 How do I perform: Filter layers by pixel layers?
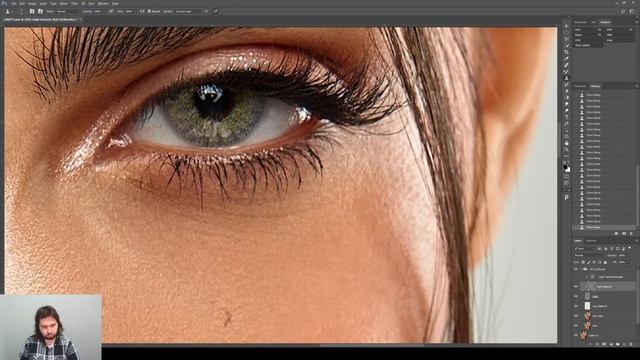599,249
